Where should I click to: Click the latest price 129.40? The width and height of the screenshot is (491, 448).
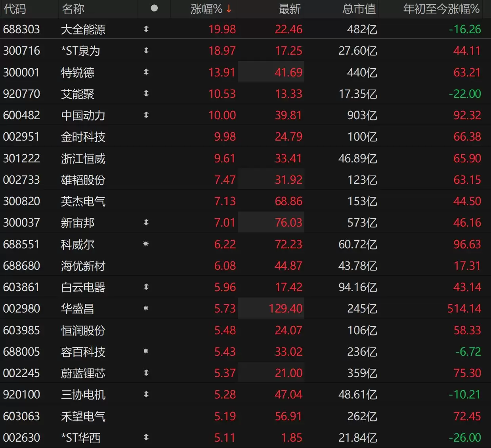(286, 309)
